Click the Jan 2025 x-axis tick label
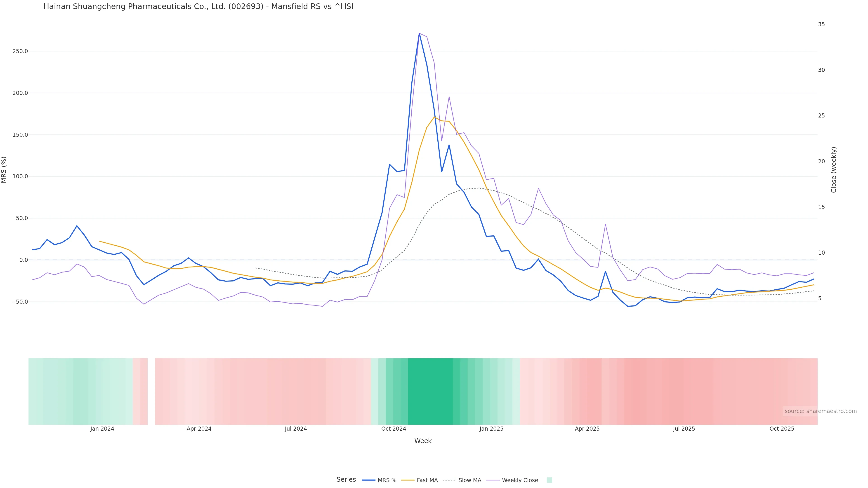 (491, 429)
